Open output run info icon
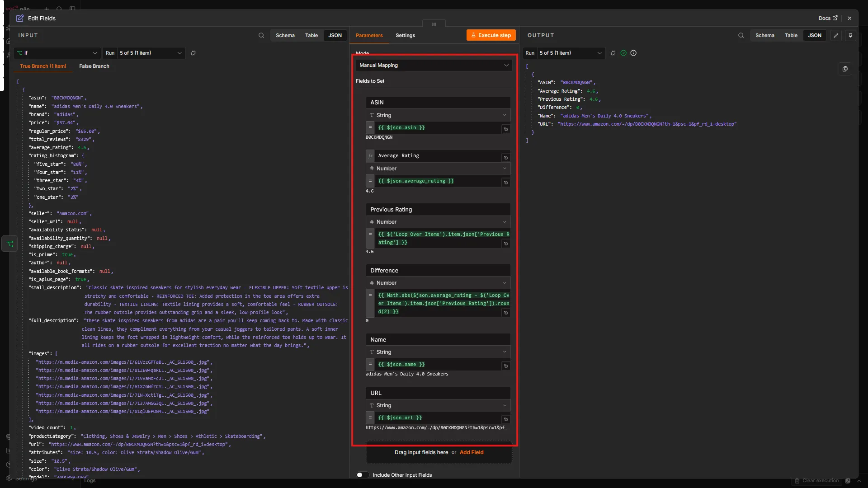 (x=633, y=53)
